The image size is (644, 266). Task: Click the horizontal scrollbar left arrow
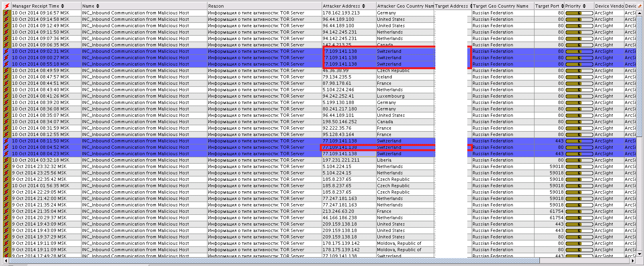click(x=6, y=261)
